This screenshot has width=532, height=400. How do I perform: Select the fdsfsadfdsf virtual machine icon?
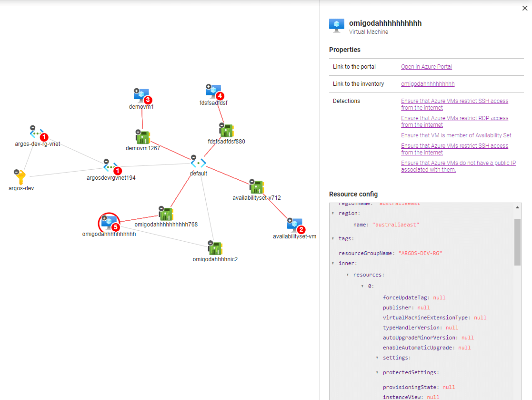[x=213, y=91]
